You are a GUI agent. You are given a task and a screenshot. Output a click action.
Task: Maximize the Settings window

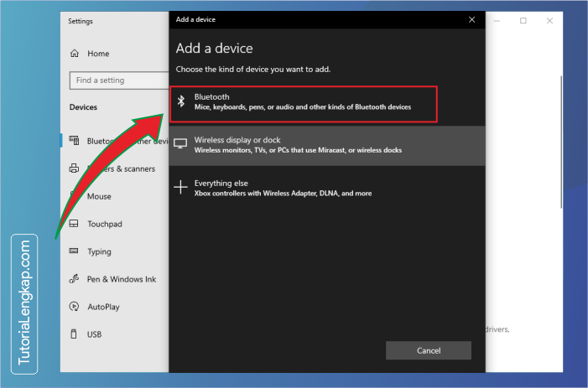point(523,21)
